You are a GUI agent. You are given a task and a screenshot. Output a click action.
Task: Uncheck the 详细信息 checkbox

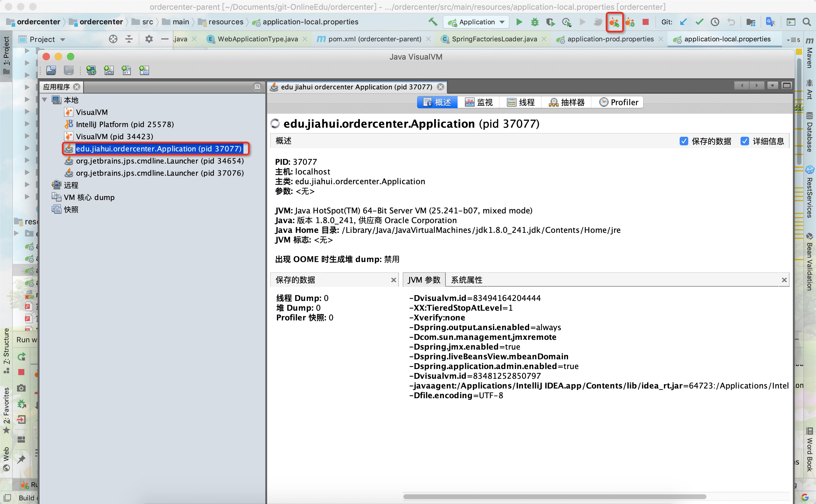[x=745, y=141]
